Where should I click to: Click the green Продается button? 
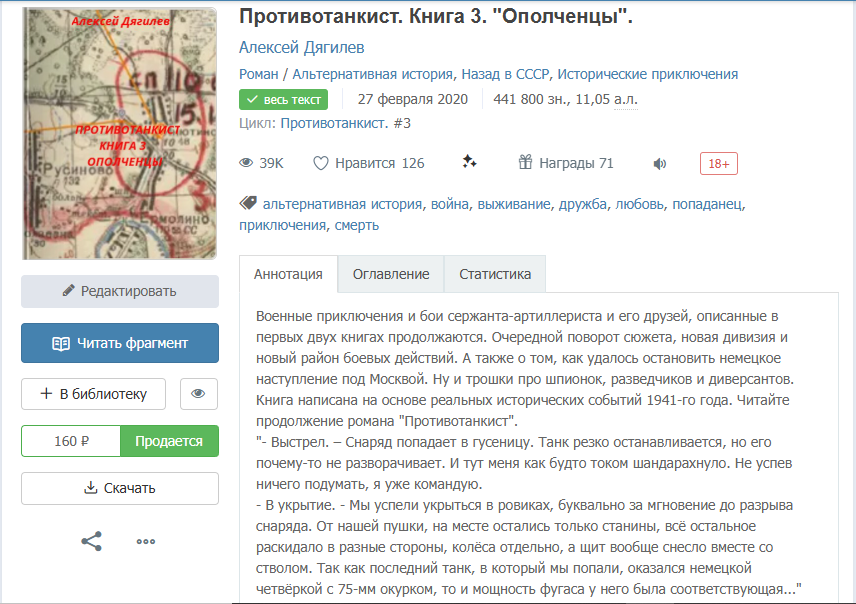tap(169, 441)
